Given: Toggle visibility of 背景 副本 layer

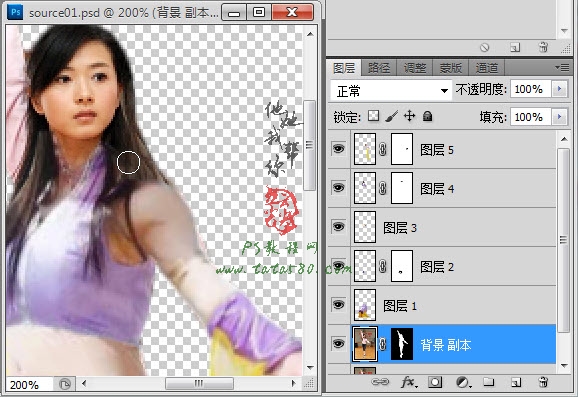Looking at the screenshot, I should [x=338, y=344].
